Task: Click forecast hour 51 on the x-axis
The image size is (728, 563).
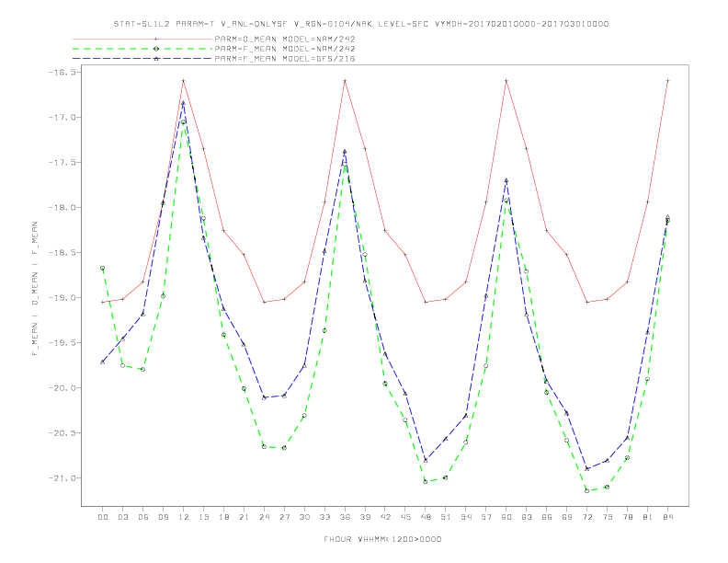Action: click(446, 517)
